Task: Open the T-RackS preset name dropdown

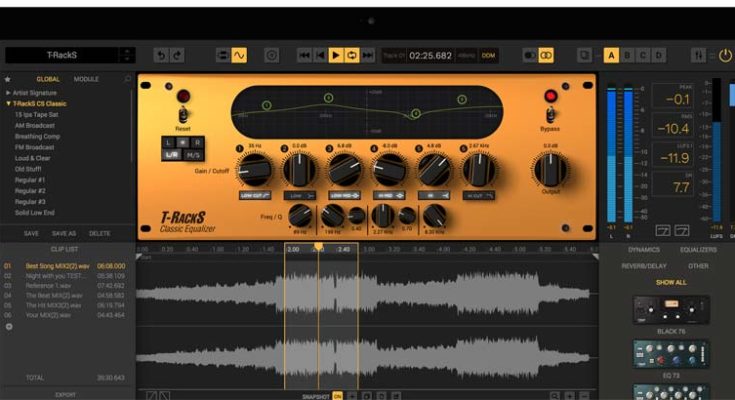Action: [x=126, y=55]
